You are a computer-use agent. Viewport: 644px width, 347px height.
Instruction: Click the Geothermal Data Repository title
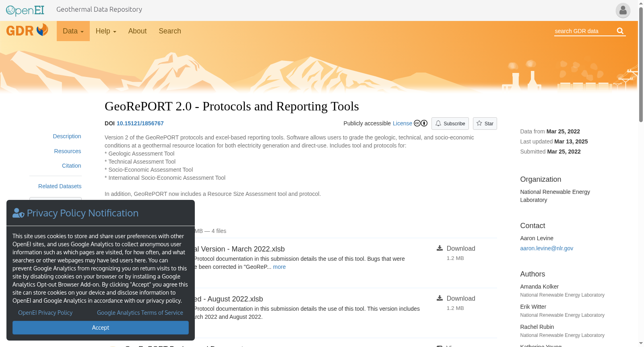pos(99,9)
